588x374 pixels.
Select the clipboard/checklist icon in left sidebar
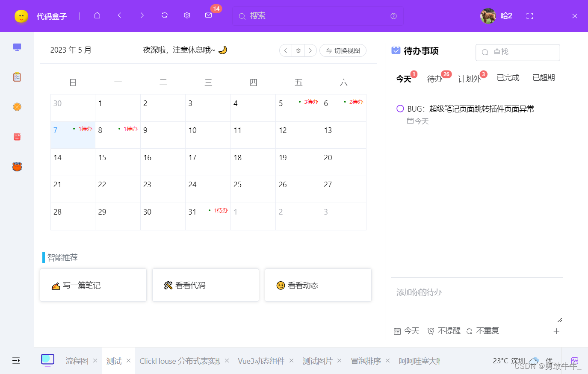click(17, 77)
